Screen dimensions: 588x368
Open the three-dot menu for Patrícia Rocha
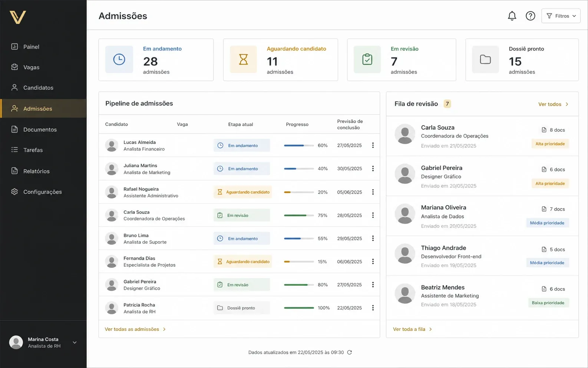pyautogui.click(x=373, y=308)
